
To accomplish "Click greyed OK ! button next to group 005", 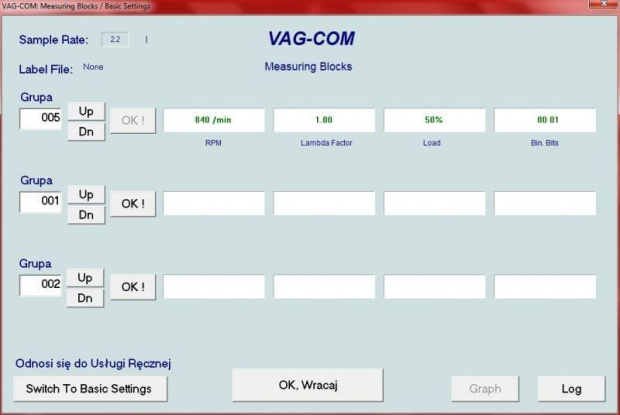I will (x=133, y=121).
